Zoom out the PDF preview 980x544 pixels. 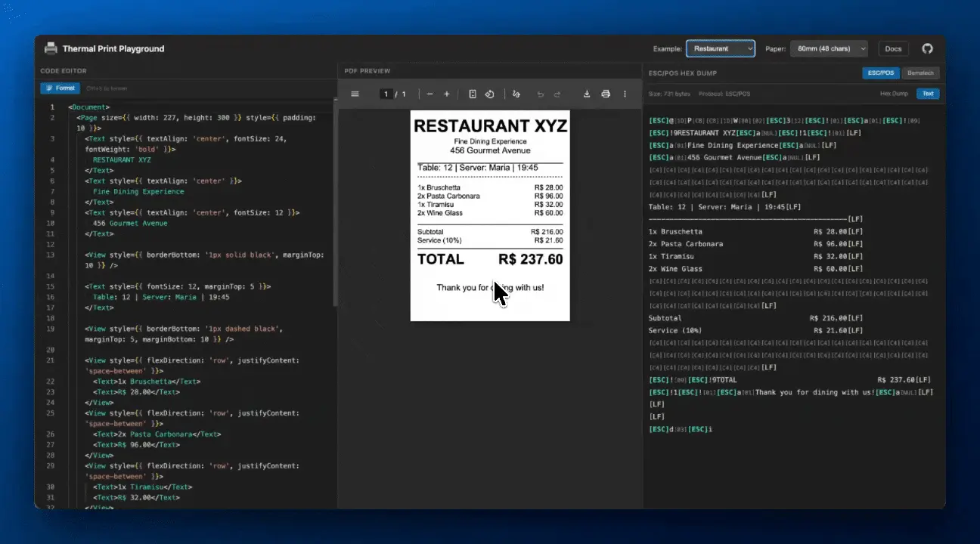(430, 94)
